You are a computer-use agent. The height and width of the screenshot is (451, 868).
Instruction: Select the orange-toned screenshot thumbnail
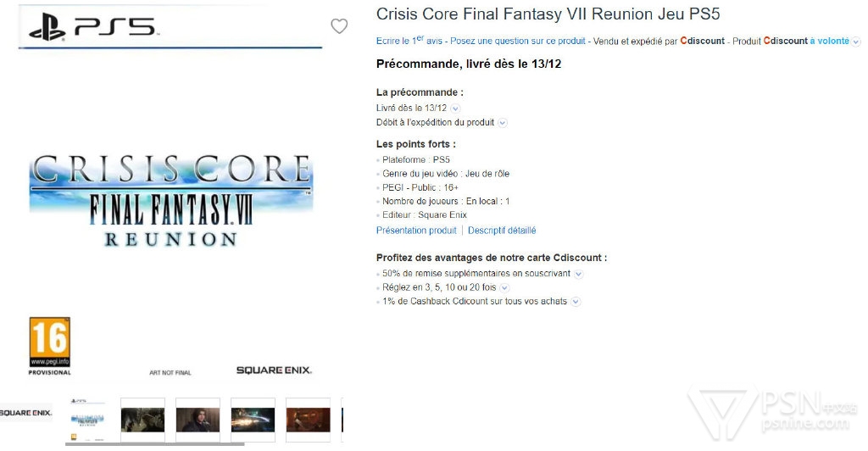pyautogui.click(x=309, y=420)
